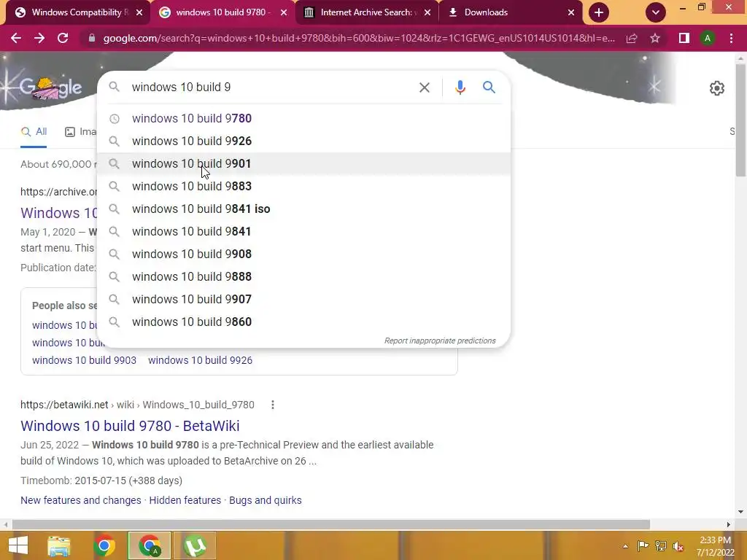
Task: Clear the search box with X
Action: tap(424, 87)
